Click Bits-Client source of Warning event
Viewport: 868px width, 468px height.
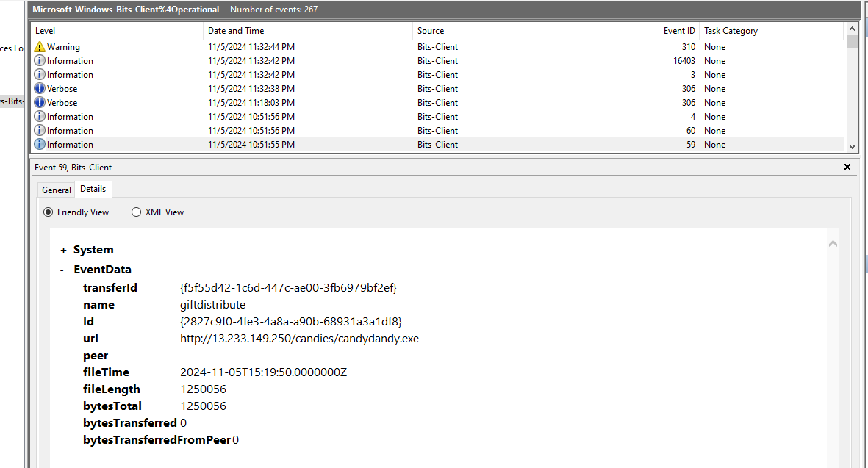(437, 47)
